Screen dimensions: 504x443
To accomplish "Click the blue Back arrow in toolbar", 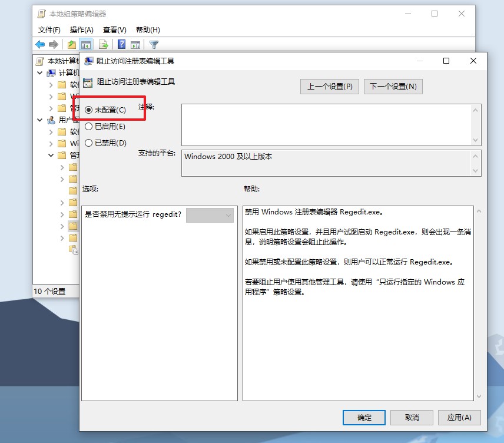I will point(40,44).
